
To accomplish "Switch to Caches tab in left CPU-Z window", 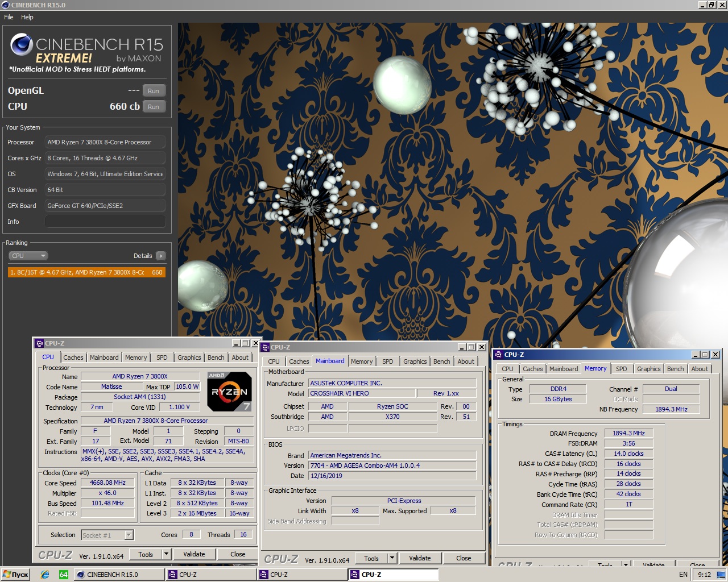I will pos(73,357).
